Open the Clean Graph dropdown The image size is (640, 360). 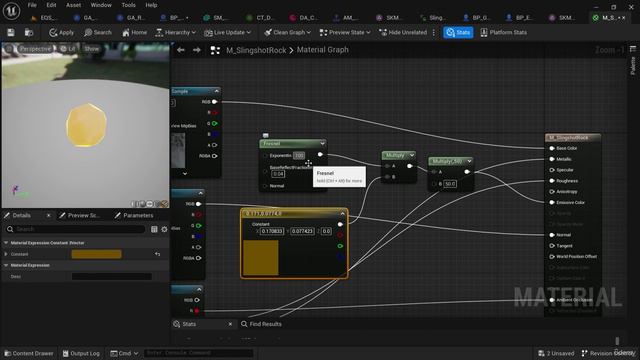click(287, 32)
